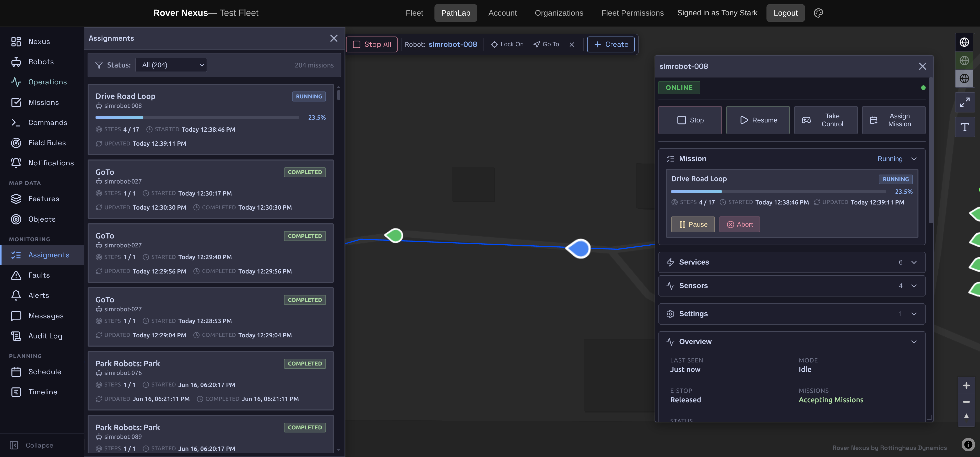Clear robot selection in toolbar
The image size is (980, 457).
pyautogui.click(x=572, y=44)
